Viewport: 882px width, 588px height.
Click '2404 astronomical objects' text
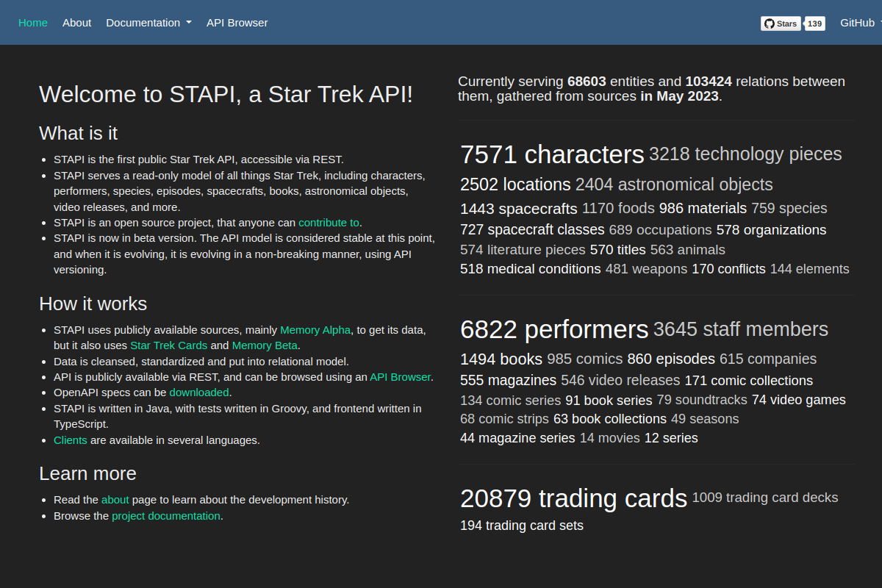[x=674, y=184]
